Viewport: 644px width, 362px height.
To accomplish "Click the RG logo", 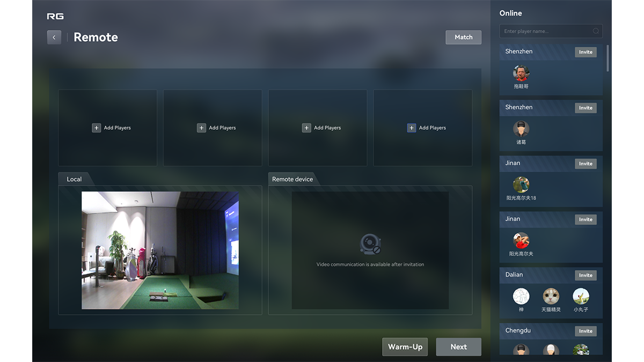I will [55, 17].
